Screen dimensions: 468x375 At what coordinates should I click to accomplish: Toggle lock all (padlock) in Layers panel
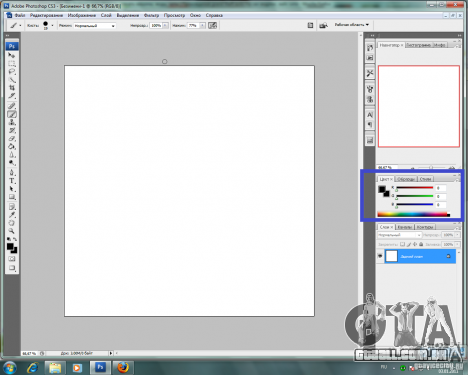coord(421,244)
